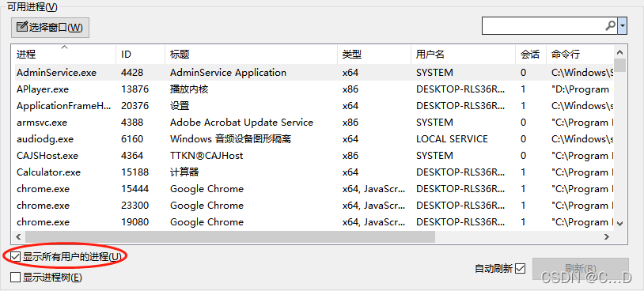Open the search box dropdown arrow

point(623,26)
